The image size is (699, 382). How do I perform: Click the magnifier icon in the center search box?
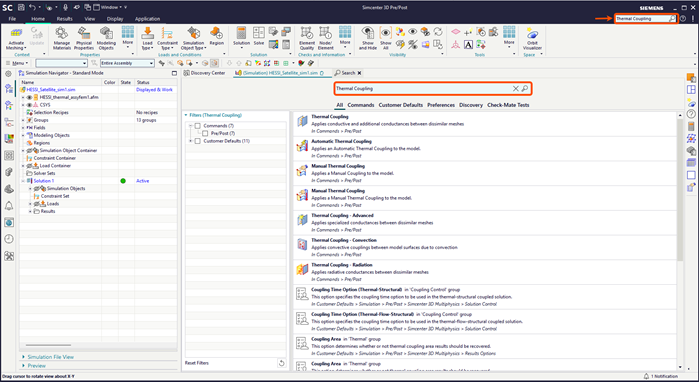click(525, 88)
